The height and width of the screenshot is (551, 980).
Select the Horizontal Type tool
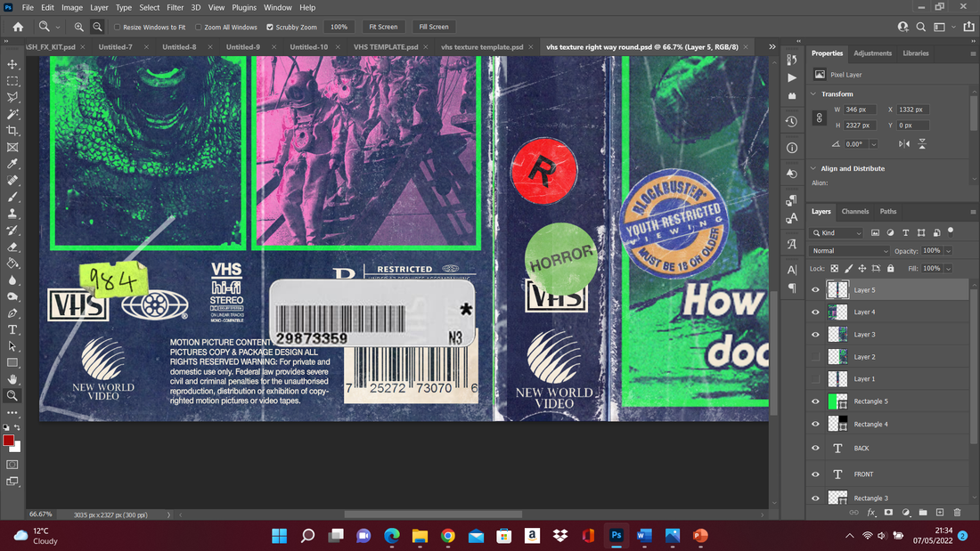tap(12, 329)
